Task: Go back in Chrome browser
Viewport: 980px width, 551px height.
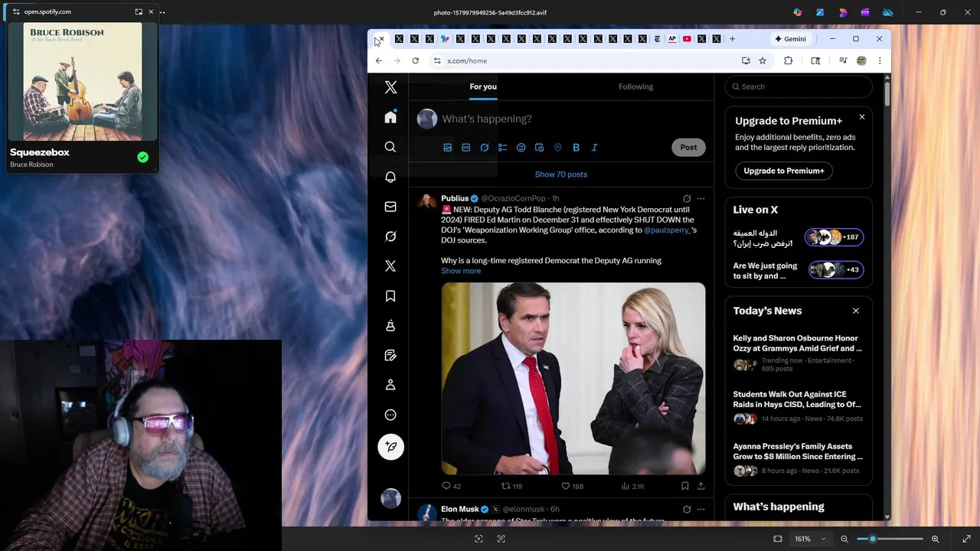Action: 378,60
